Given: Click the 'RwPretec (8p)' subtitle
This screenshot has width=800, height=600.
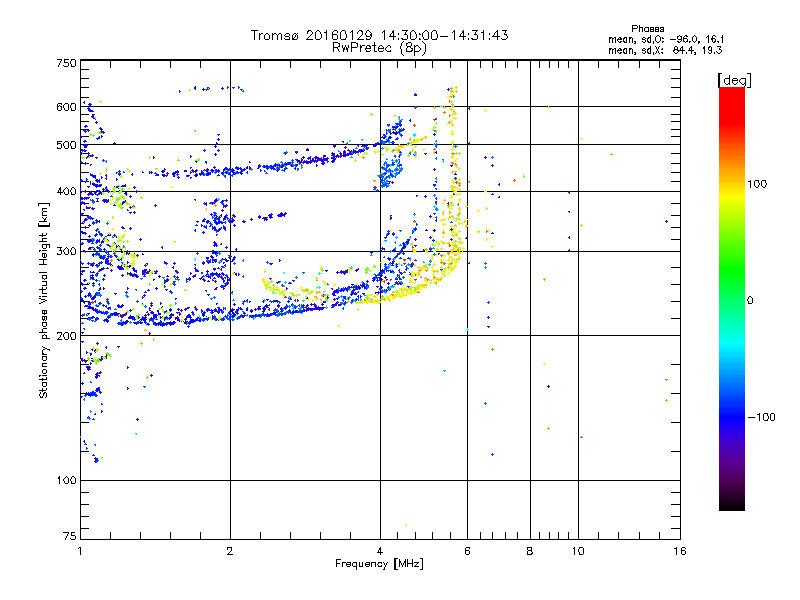Looking at the screenshot, I should [x=379, y=48].
